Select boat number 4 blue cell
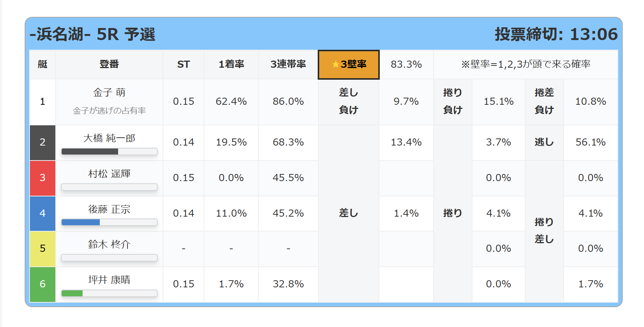 pos(43,213)
